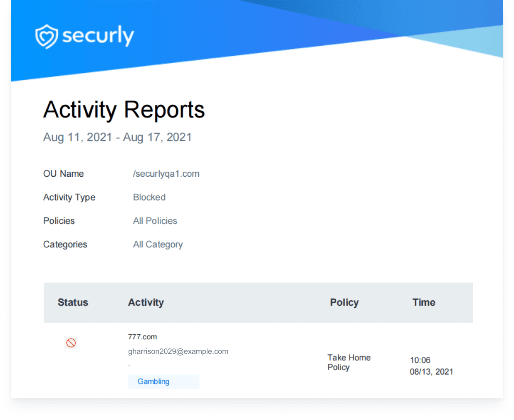Click the Status column header

tap(73, 302)
